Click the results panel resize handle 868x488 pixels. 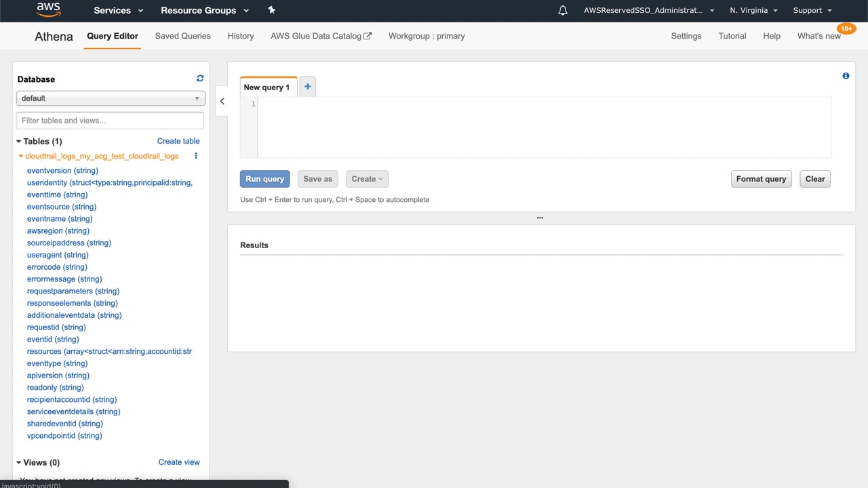pos(540,218)
